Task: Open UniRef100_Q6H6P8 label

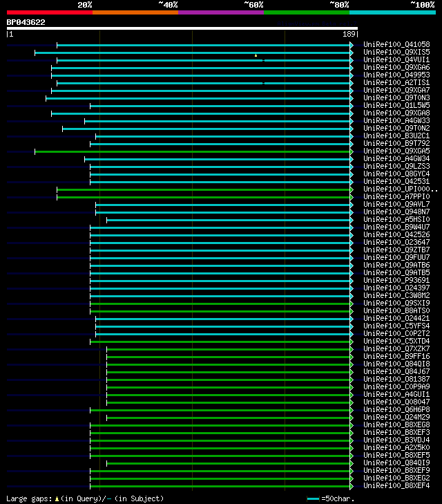Action: pos(396,410)
